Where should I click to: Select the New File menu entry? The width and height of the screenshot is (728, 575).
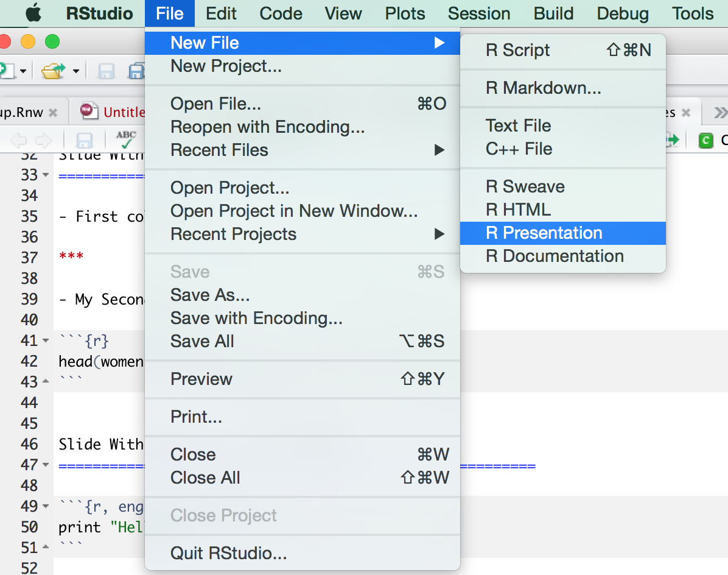(303, 43)
